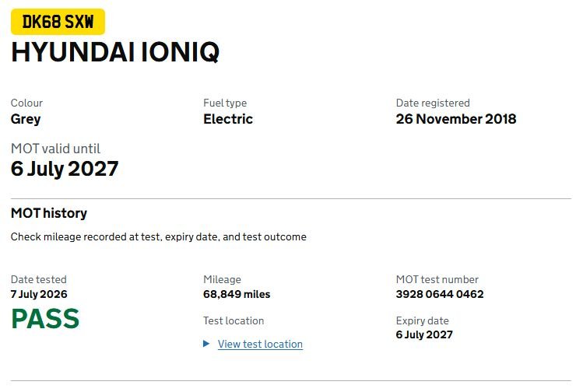Select the Date tested 7 July 2026 value
Viewport: 583px width, 392px height.
[39, 294]
